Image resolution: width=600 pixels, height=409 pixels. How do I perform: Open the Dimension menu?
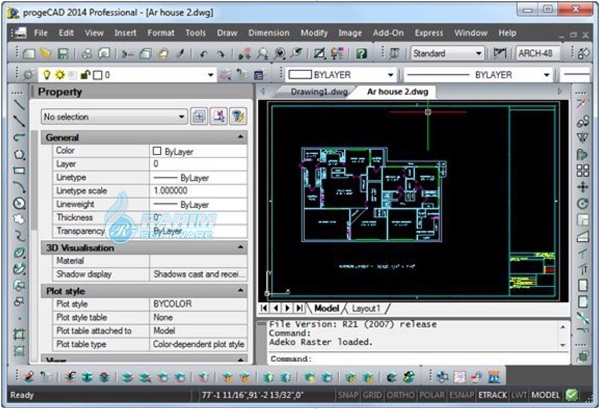[x=269, y=33]
